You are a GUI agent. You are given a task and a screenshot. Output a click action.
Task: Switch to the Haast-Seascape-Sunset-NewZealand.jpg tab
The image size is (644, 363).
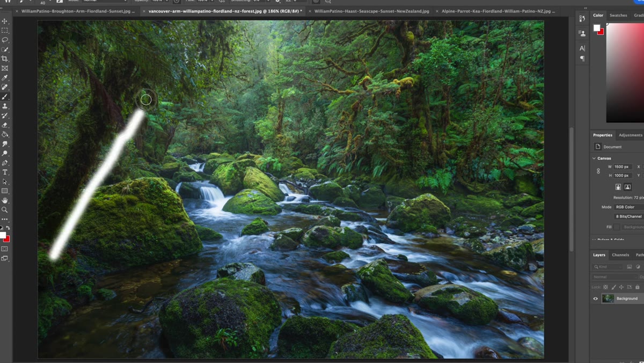click(x=371, y=11)
